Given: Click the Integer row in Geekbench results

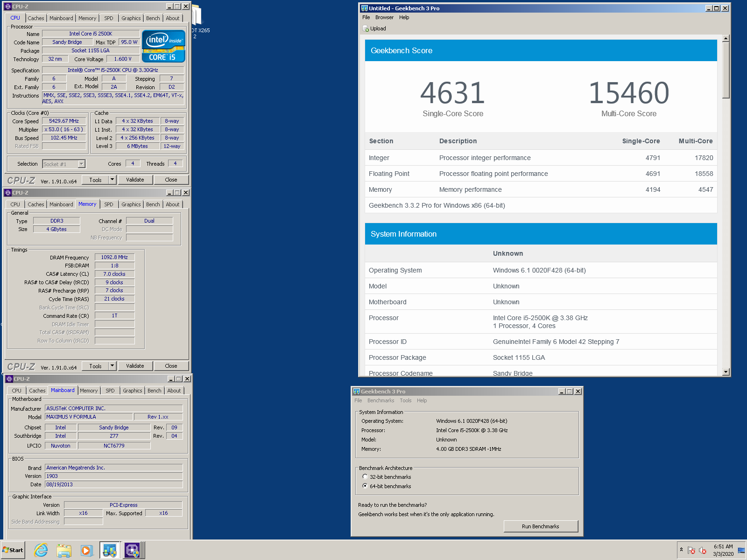Looking at the screenshot, I should point(541,158).
